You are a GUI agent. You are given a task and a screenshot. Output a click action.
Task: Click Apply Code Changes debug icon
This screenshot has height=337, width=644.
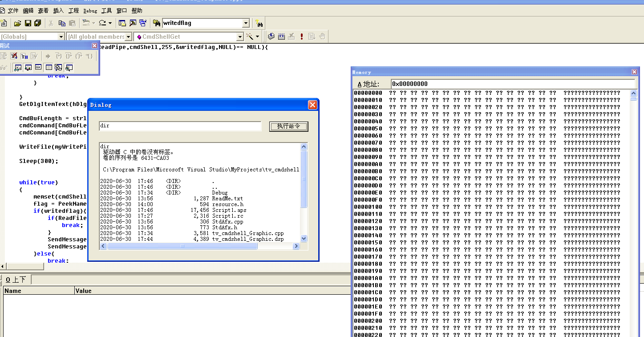(34, 56)
